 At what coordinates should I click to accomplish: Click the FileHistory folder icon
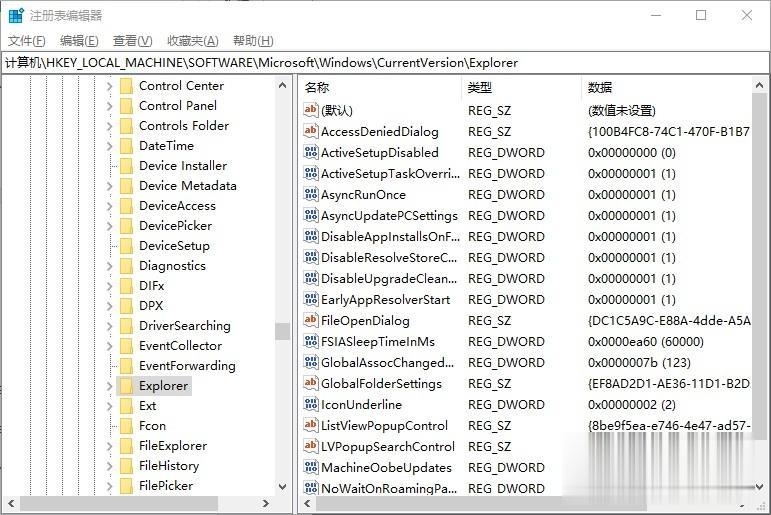(126, 465)
